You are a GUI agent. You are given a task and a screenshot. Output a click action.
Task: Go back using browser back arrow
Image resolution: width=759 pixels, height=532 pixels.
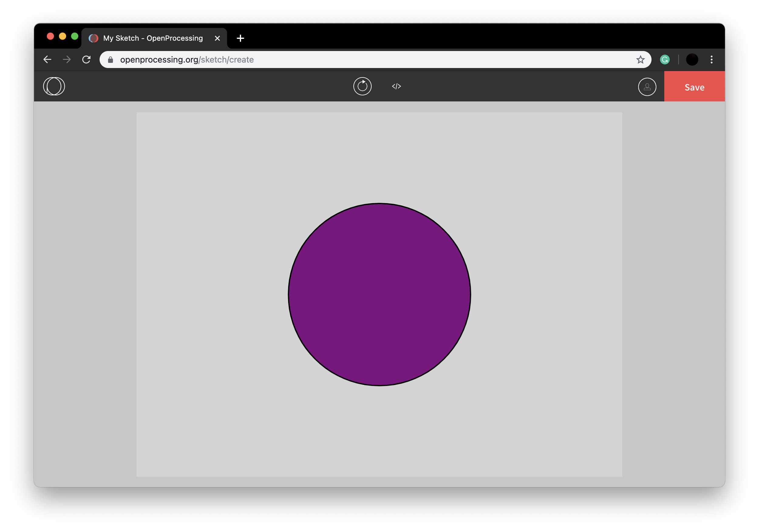click(x=48, y=60)
